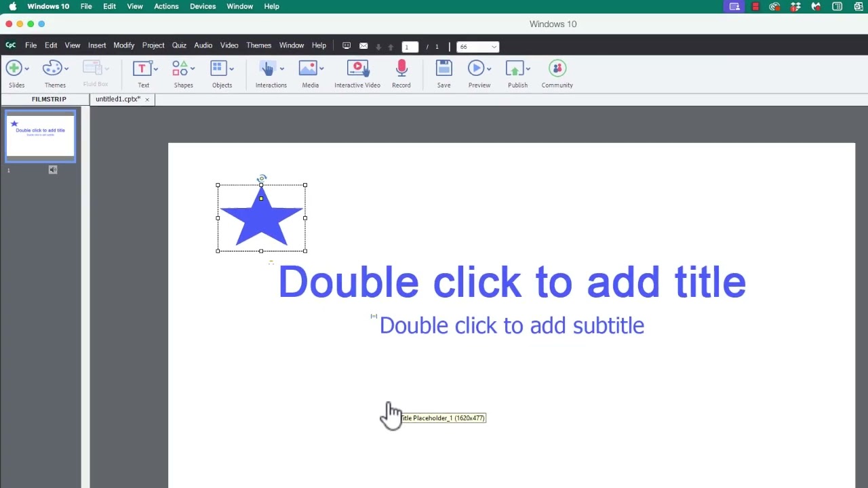
Task: Click the Publish icon
Action: pos(515,68)
